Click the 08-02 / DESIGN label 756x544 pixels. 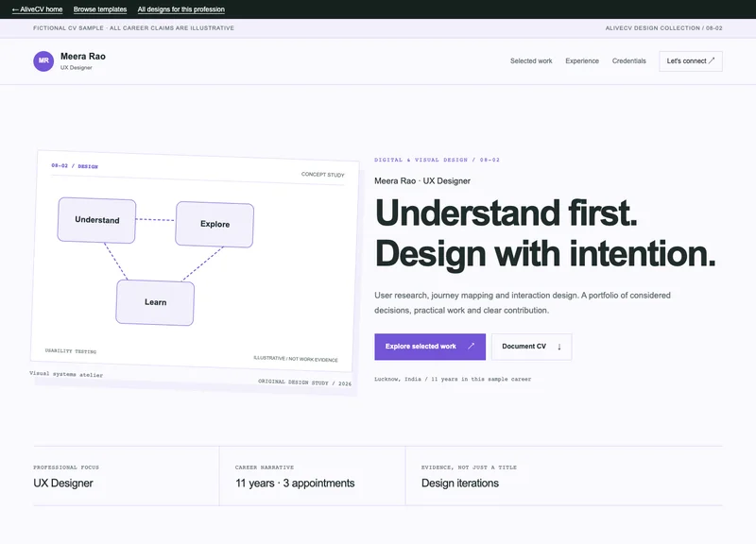pyautogui.click(x=75, y=166)
